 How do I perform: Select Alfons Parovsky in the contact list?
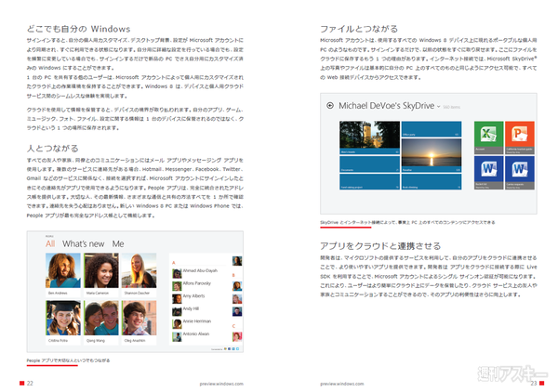click(192, 285)
